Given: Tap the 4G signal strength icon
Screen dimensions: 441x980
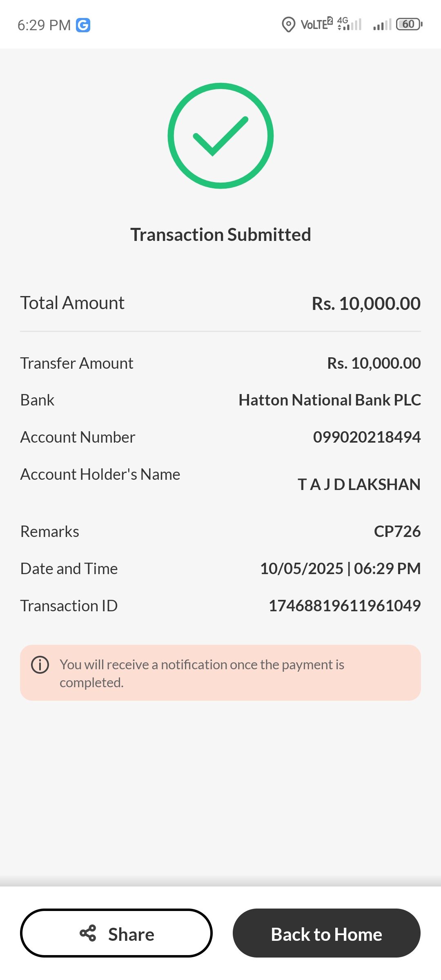Looking at the screenshot, I should [350, 24].
